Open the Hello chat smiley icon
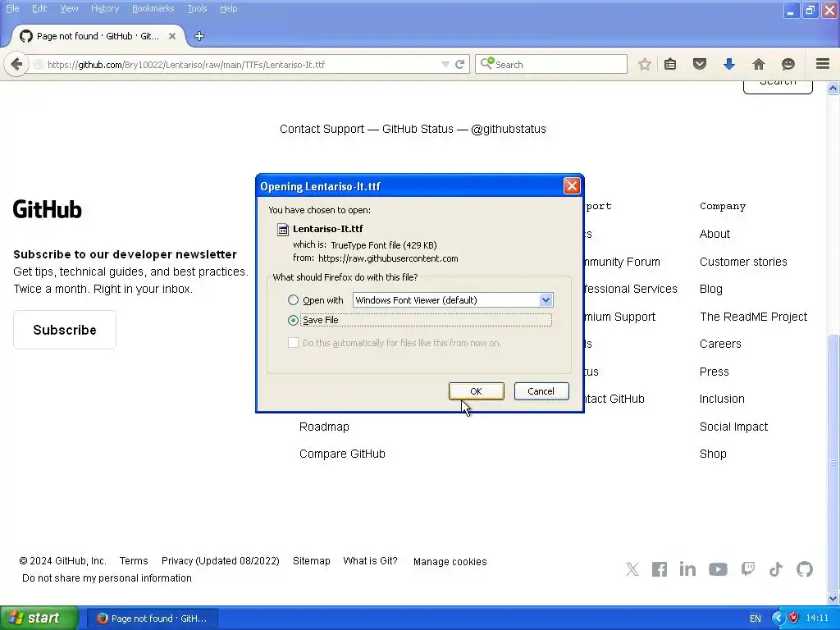The image size is (840, 630). (x=788, y=64)
